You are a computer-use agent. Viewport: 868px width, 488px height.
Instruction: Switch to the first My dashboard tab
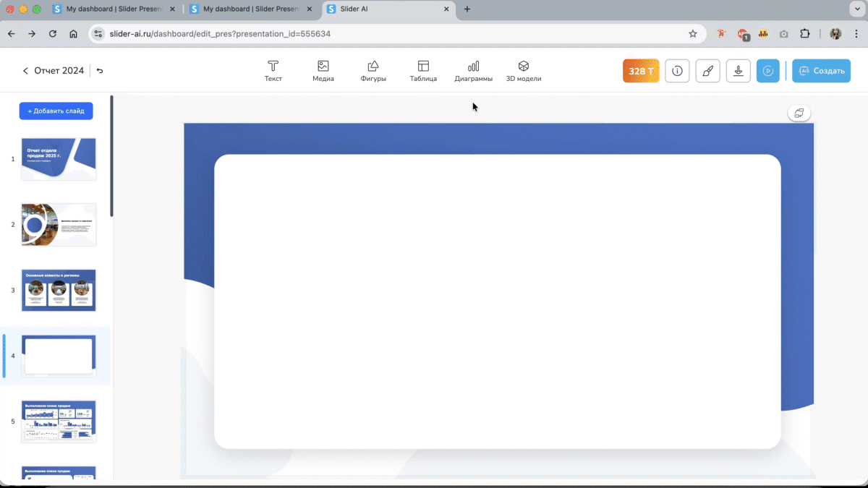pyautogui.click(x=114, y=9)
